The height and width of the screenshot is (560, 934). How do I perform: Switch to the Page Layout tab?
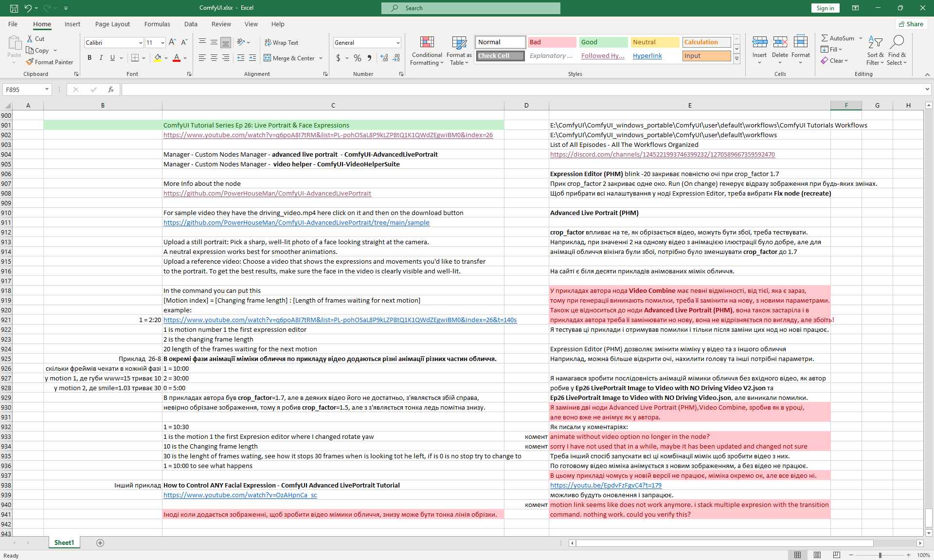(112, 24)
